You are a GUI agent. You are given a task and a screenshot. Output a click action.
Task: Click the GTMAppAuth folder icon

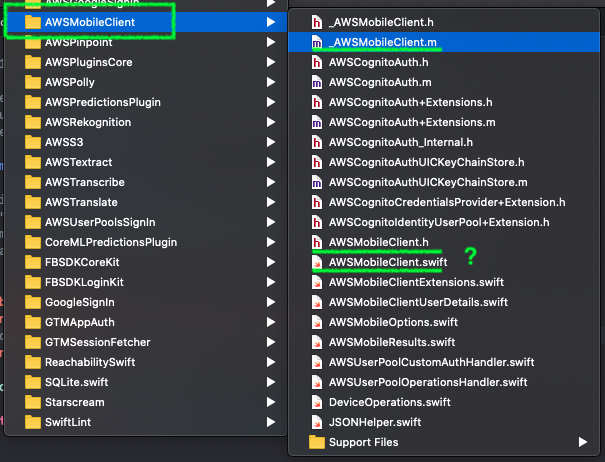[33, 322]
